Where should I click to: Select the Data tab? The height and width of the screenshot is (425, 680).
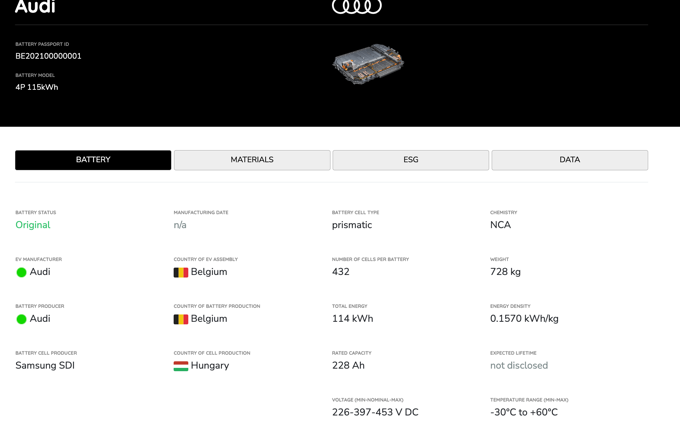coord(569,160)
